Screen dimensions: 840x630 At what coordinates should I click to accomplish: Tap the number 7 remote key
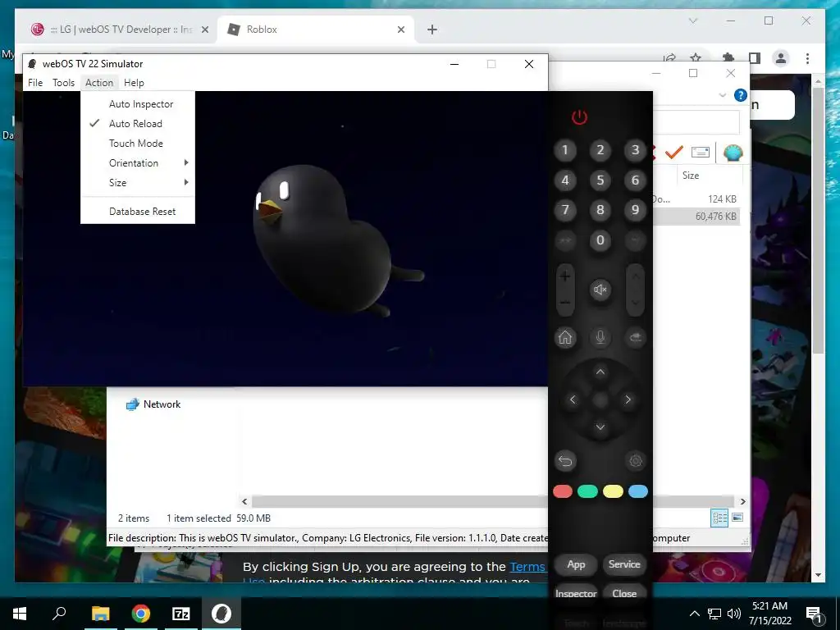(x=564, y=209)
